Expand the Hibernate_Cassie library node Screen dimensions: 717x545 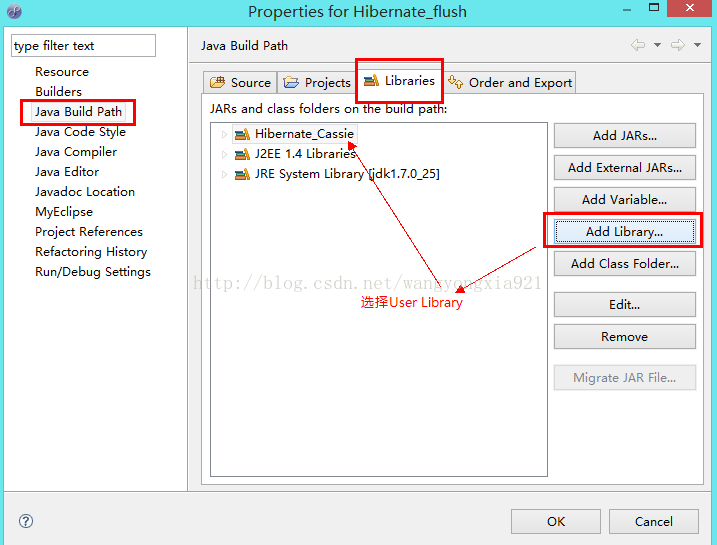(x=224, y=134)
